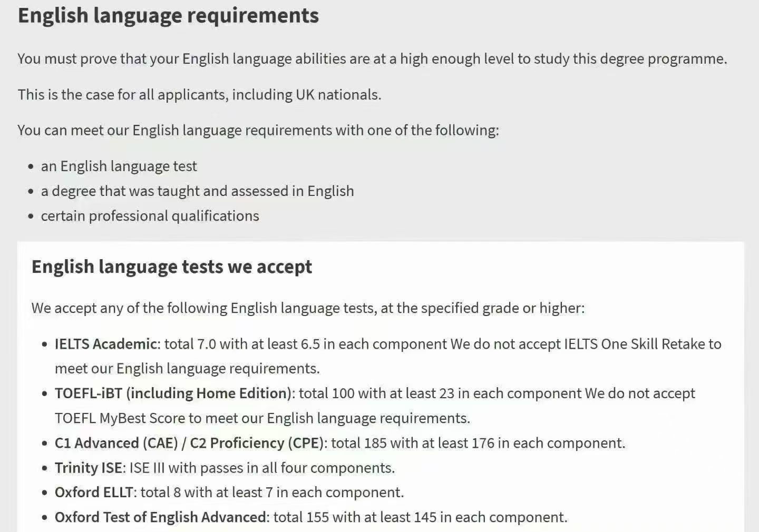Click the bold "Oxford Test of English Advanced" label
The width and height of the screenshot is (759, 532).
(x=160, y=517)
